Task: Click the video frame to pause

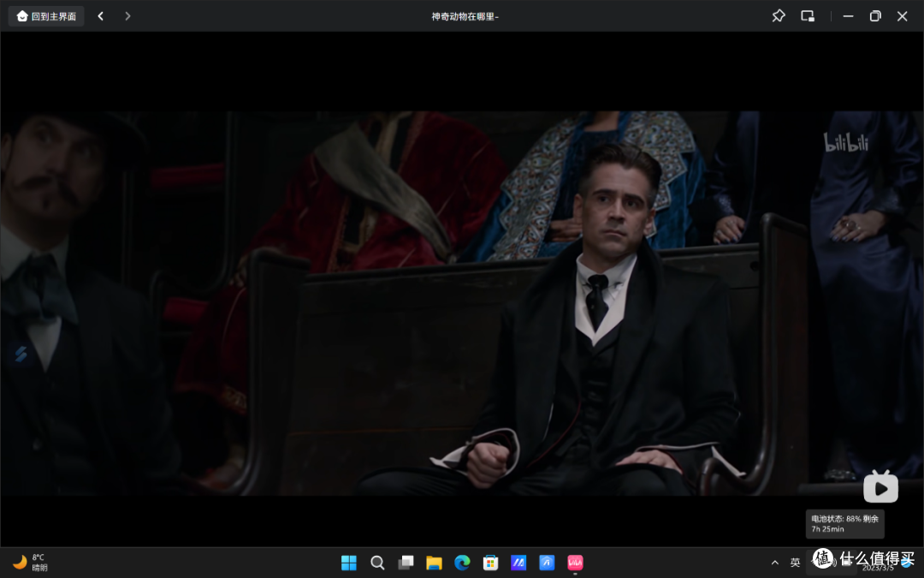Action: coord(462,303)
